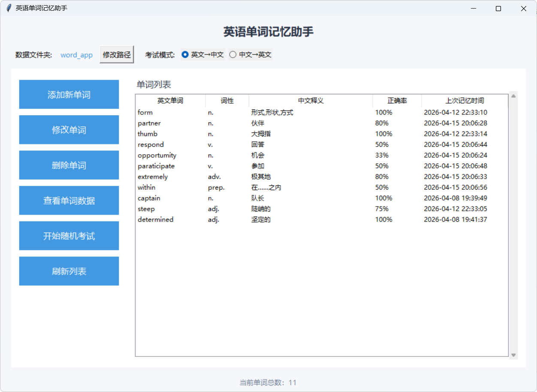
Task: Select the word row 'thumb'
Action: coord(322,134)
